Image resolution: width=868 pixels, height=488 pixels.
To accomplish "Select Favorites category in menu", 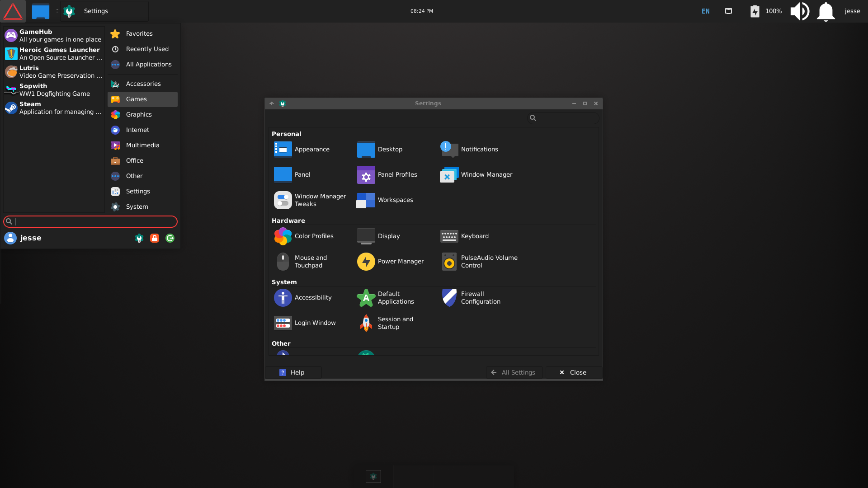I will tap(142, 33).
